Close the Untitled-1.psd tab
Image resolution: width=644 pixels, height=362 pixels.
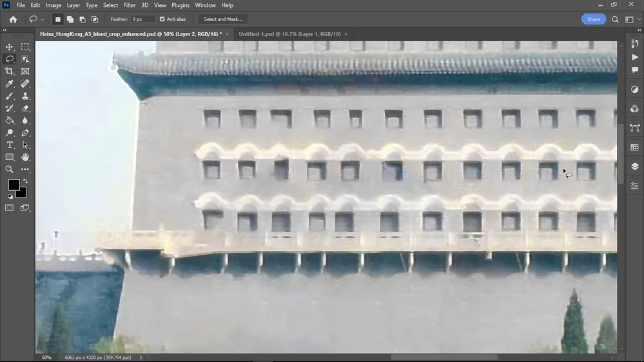(346, 34)
